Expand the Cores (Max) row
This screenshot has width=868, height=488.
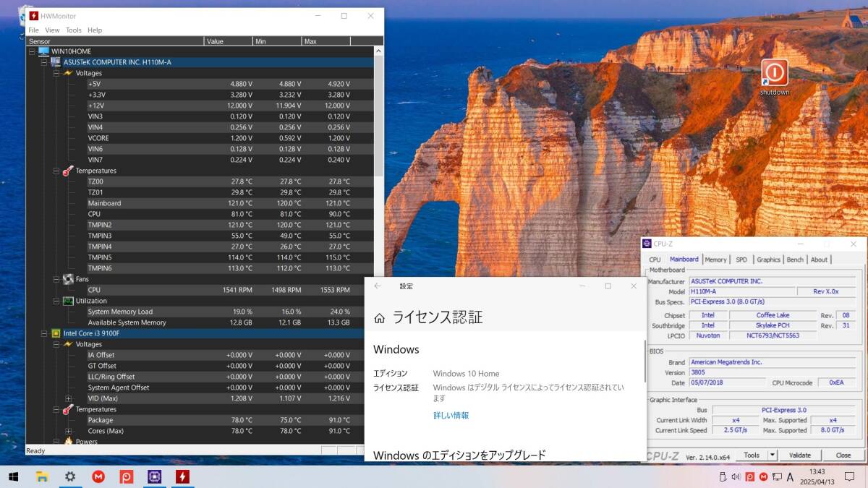point(69,431)
